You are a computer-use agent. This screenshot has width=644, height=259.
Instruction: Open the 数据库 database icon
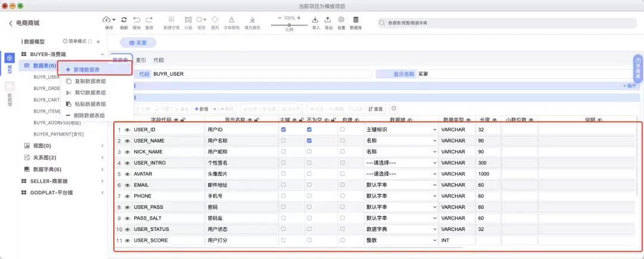355,19
